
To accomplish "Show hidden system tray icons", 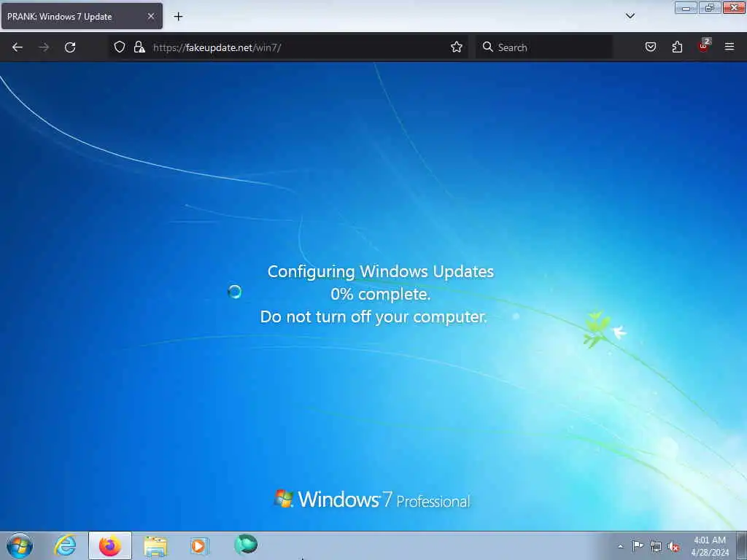I will (x=620, y=546).
